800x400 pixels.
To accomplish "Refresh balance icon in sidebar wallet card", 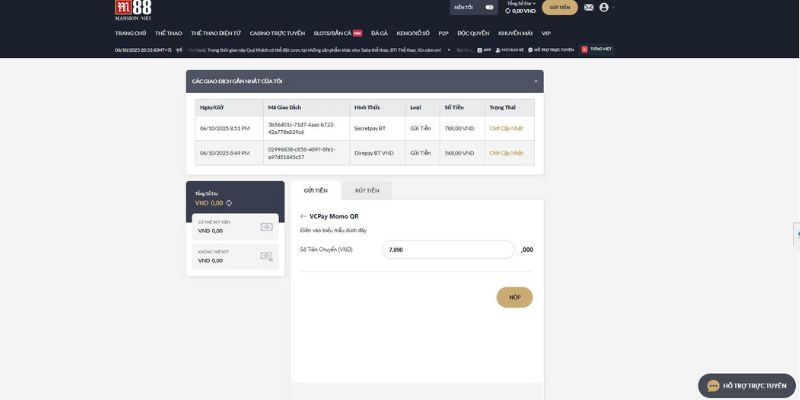I will tap(229, 203).
